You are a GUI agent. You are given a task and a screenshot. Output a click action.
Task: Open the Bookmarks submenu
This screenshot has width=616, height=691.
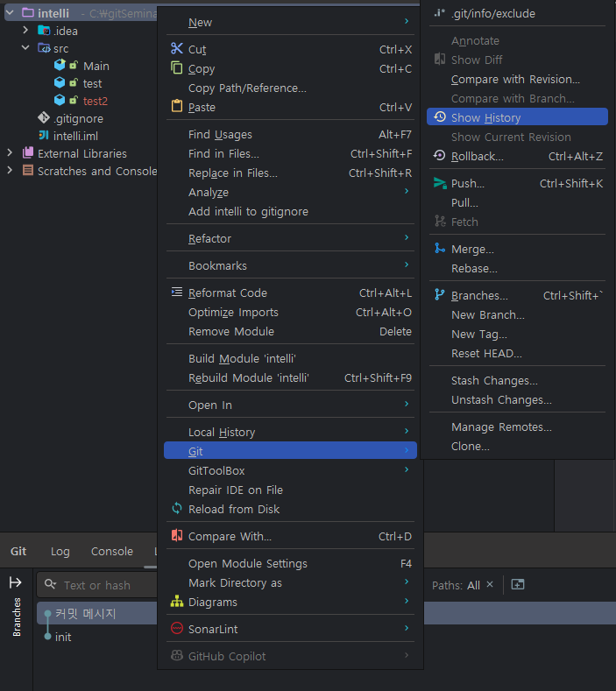[x=290, y=265]
